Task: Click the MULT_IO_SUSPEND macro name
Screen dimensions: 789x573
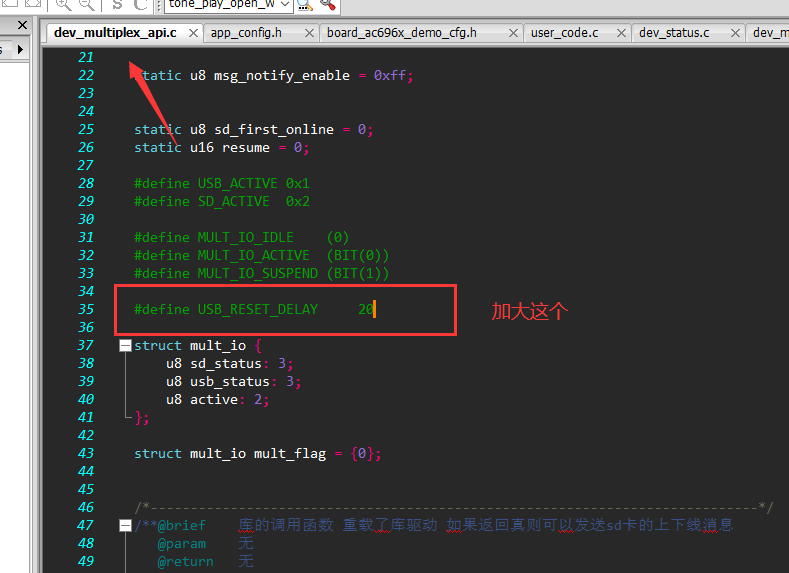Action: click(258, 274)
